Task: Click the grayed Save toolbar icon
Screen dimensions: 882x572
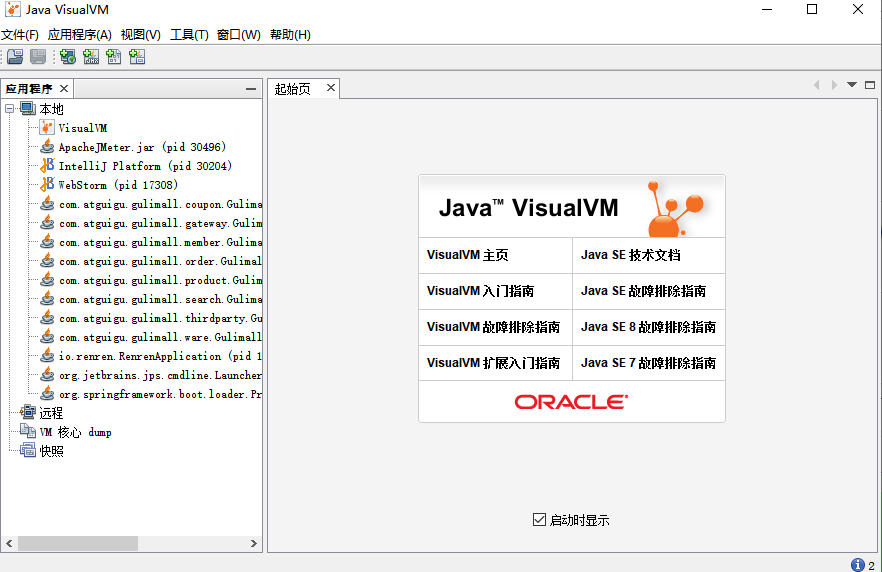Action: tap(38, 57)
